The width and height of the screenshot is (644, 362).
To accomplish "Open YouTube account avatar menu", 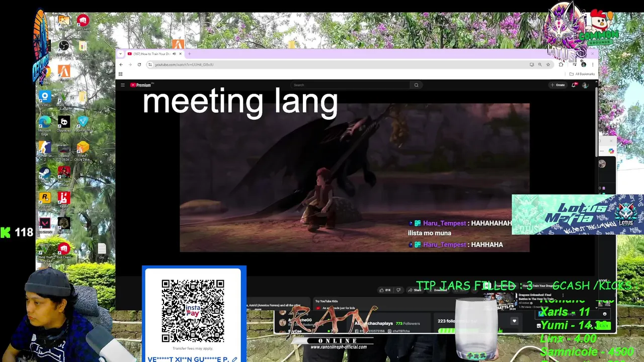I will (585, 85).
